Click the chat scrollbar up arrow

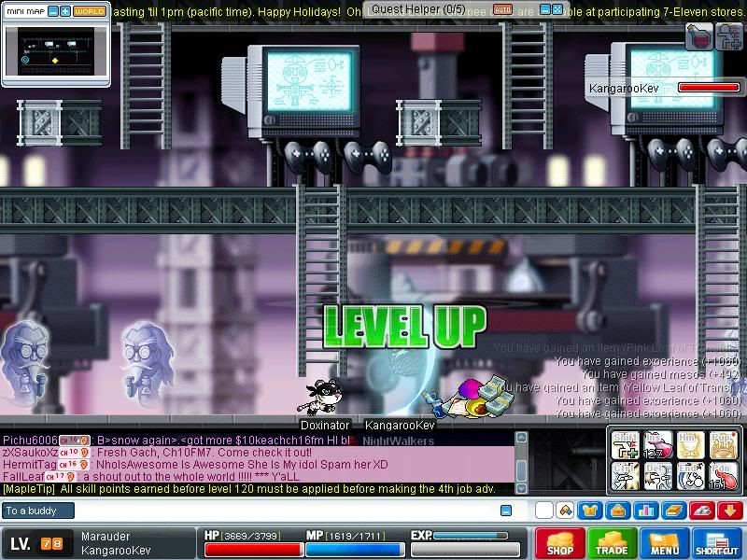click(522, 437)
